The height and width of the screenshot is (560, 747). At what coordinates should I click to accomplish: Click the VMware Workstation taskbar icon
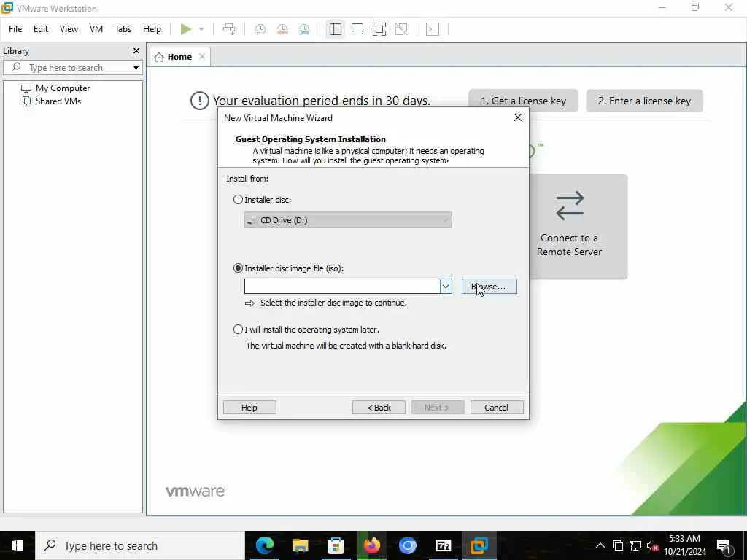click(479, 545)
